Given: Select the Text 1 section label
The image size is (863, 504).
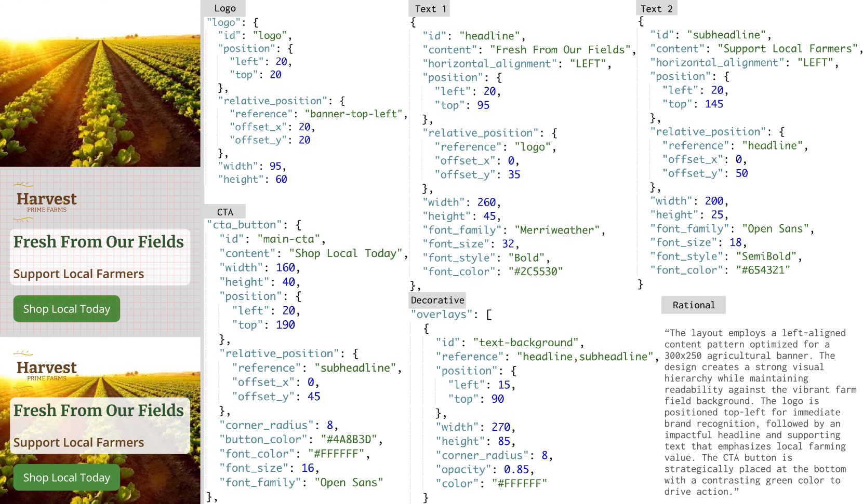Looking at the screenshot, I should pyautogui.click(x=430, y=9).
